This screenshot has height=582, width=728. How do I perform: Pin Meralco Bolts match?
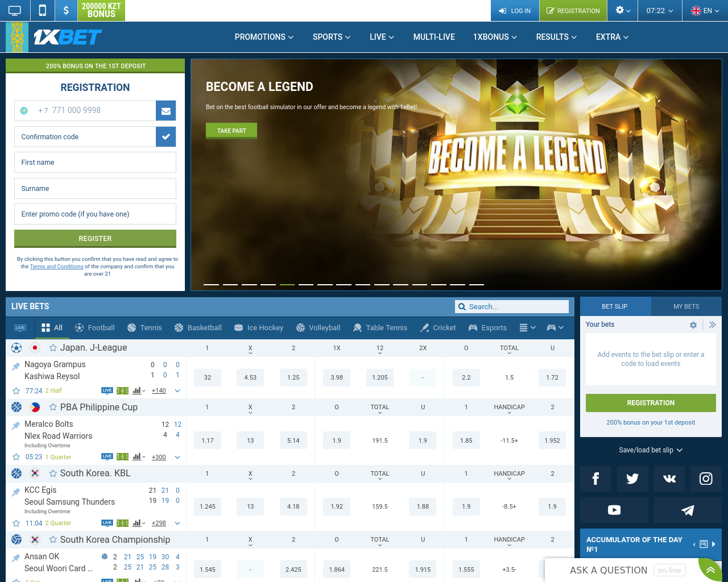(x=16, y=426)
